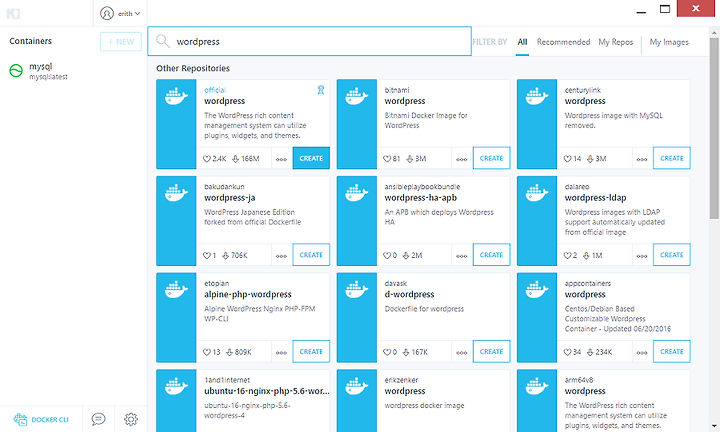The width and height of the screenshot is (720, 432).
Task: Create the ansibleplaybookbundle wordpress-ha-apb container
Action: [491, 255]
